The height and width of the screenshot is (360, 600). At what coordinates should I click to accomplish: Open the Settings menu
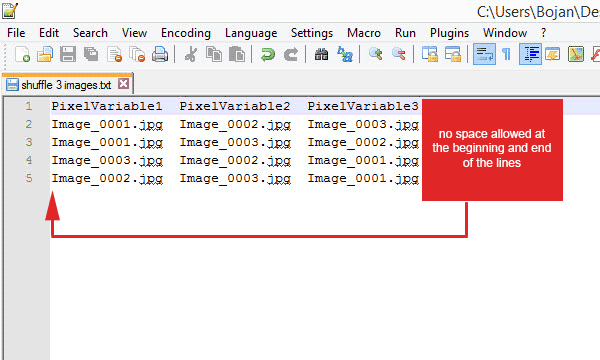[312, 33]
